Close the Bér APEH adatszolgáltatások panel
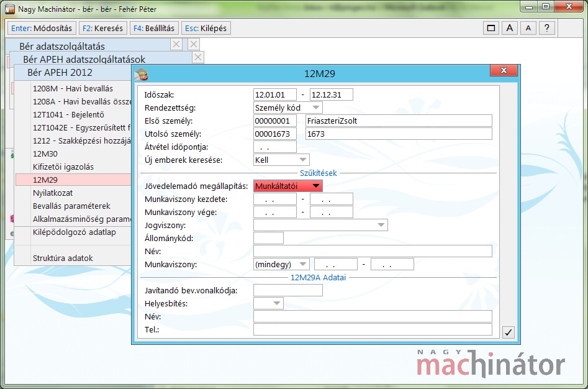588x389 pixels. (198, 57)
